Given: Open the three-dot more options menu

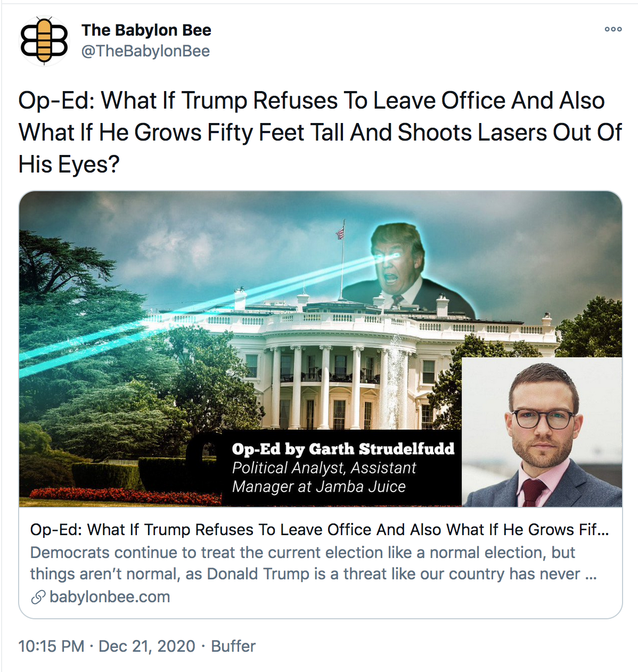Looking at the screenshot, I should tap(613, 29).
